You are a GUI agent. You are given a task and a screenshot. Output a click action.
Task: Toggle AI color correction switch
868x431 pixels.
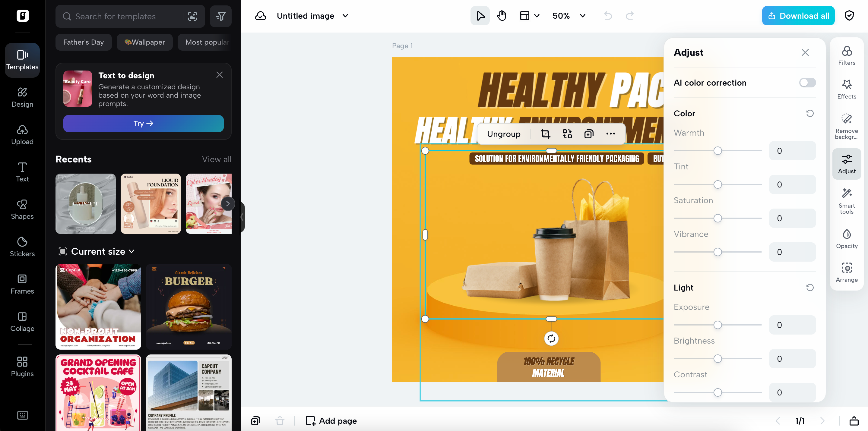click(x=807, y=83)
